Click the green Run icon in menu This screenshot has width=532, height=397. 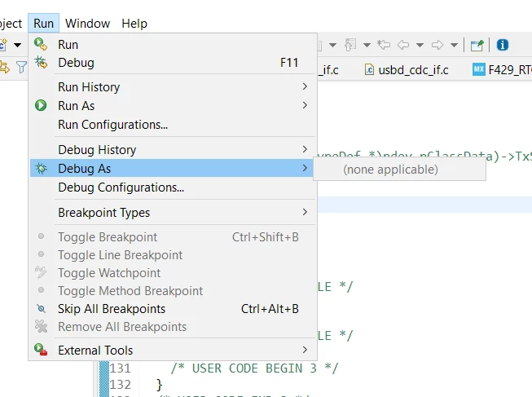coord(41,44)
